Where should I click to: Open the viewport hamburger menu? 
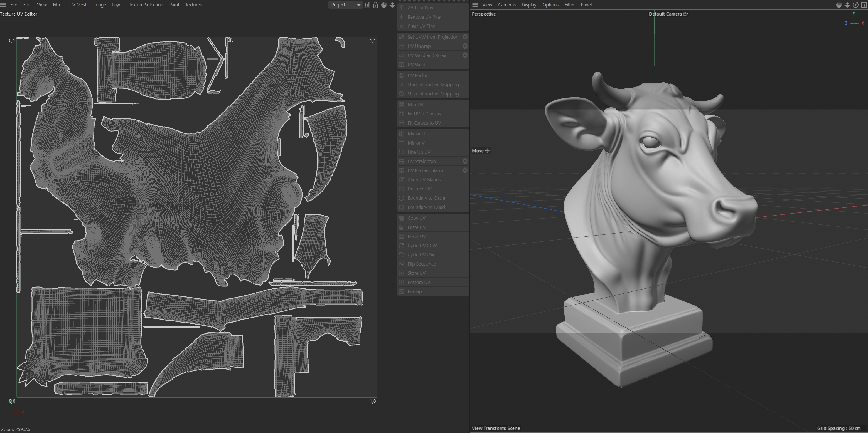(x=475, y=5)
